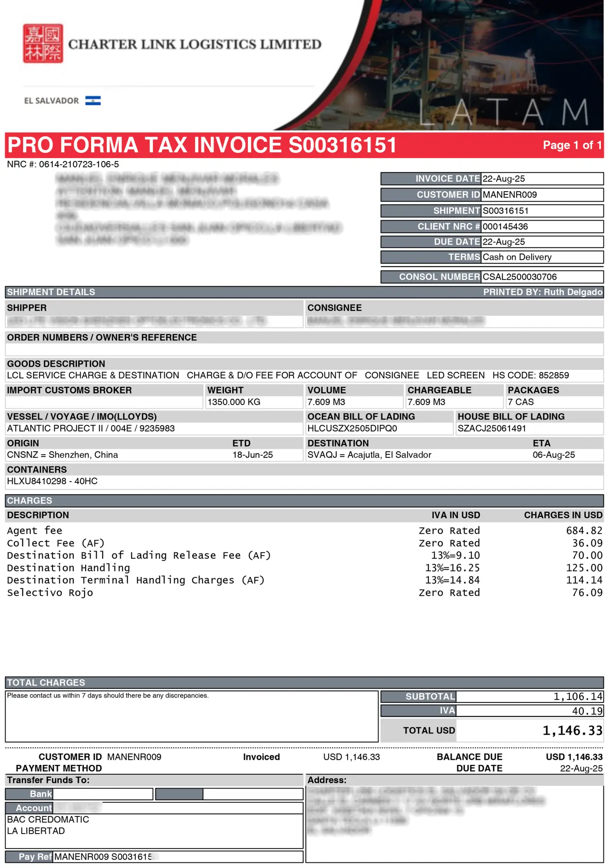Viewport: 609px width, 868px height.
Task: Click the Shipment Details section header
Action: click(x=51, y=292)
